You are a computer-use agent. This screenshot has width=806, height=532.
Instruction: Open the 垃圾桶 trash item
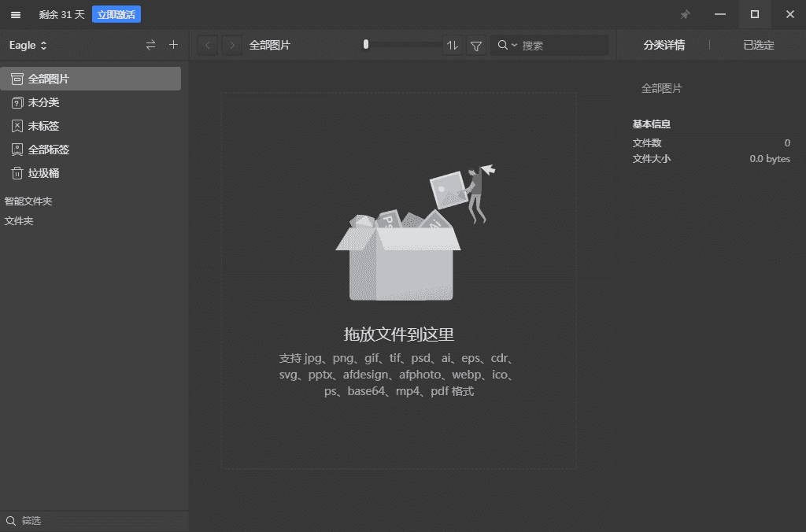point(44,173)
